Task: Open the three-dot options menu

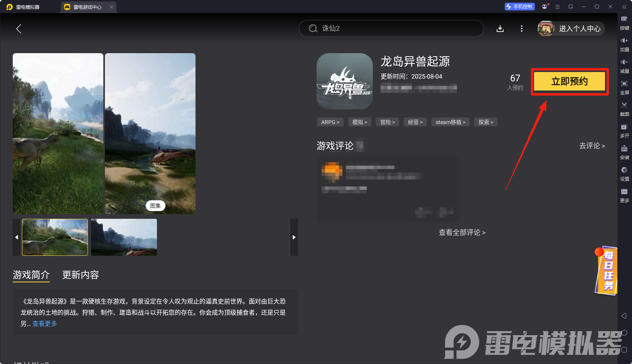Action: click(522, 29)
